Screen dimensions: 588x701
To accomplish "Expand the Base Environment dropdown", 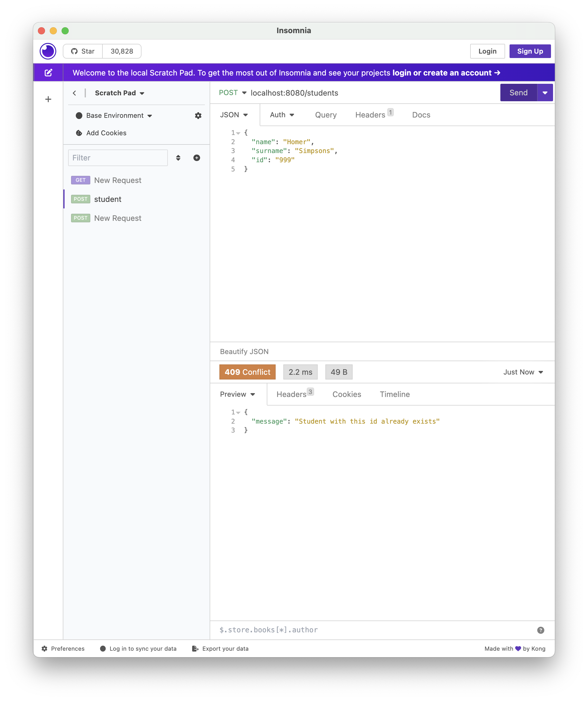I will pos(114,115).
